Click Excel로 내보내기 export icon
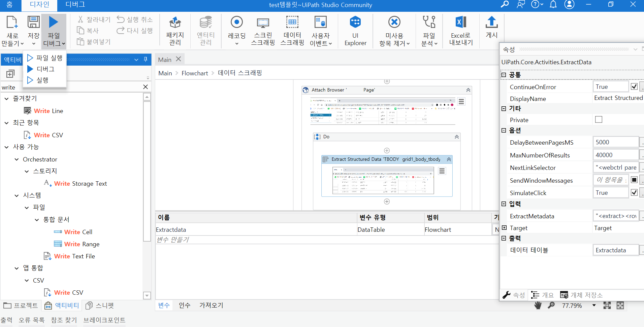Screen dimensions: 644x327 click(x=461, y=22)
